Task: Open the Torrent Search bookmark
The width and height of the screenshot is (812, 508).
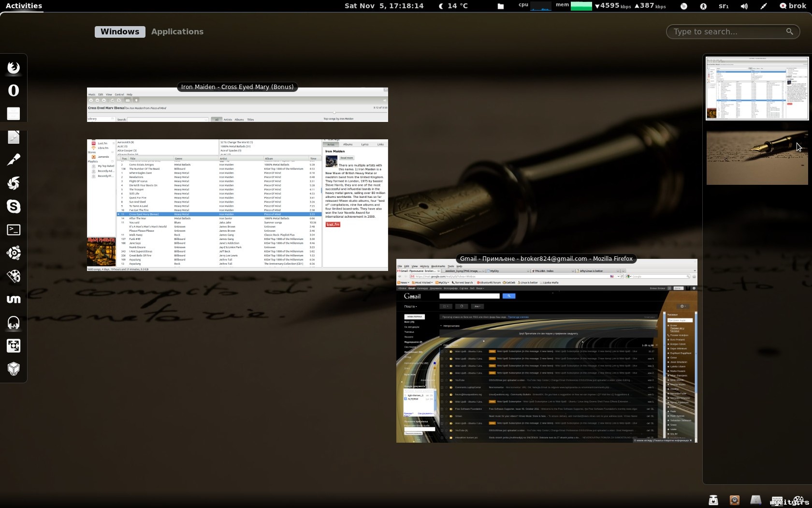Action: pos(462,283)
